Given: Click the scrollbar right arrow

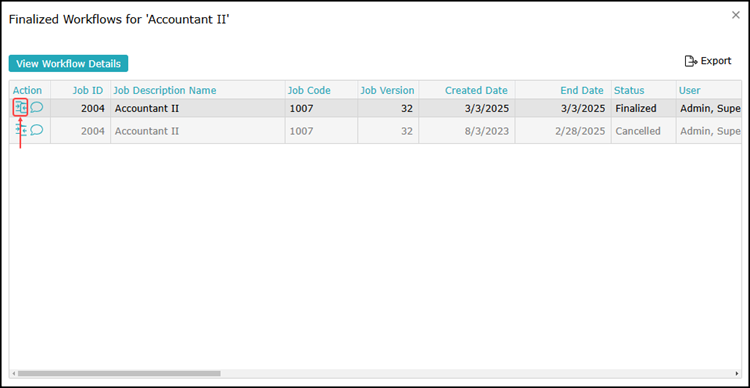Looking at the screenshot, I should [737, 373].
